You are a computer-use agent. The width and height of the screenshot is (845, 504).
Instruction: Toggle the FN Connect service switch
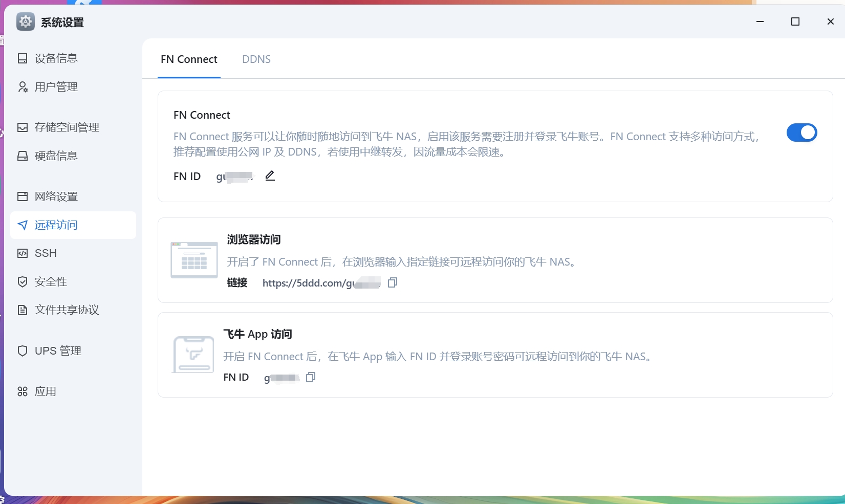(801, 133)
